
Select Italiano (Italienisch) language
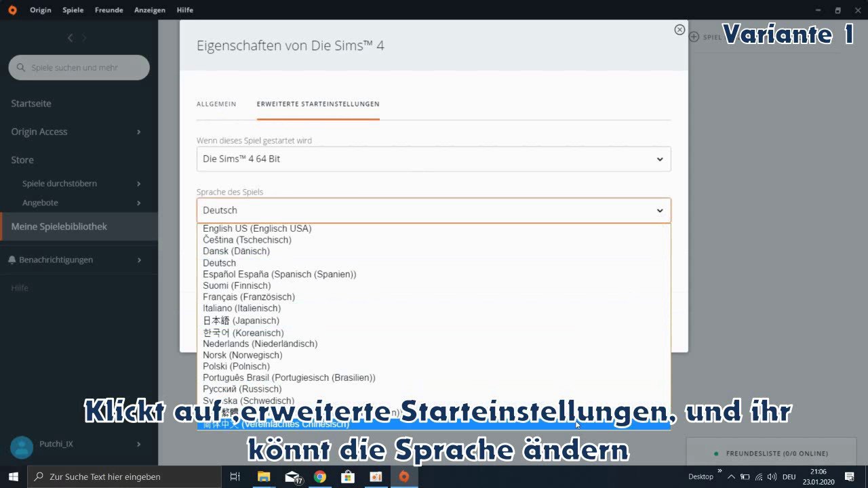[433, 308]
